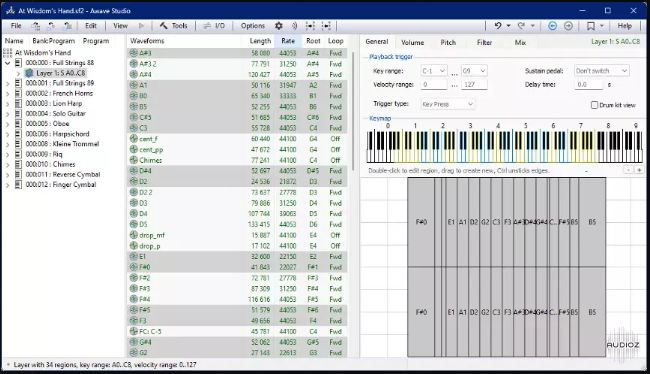Image resolution: width=650 pixels, height=374 pixels.
Task: Open the File menu
Action: 16,26
